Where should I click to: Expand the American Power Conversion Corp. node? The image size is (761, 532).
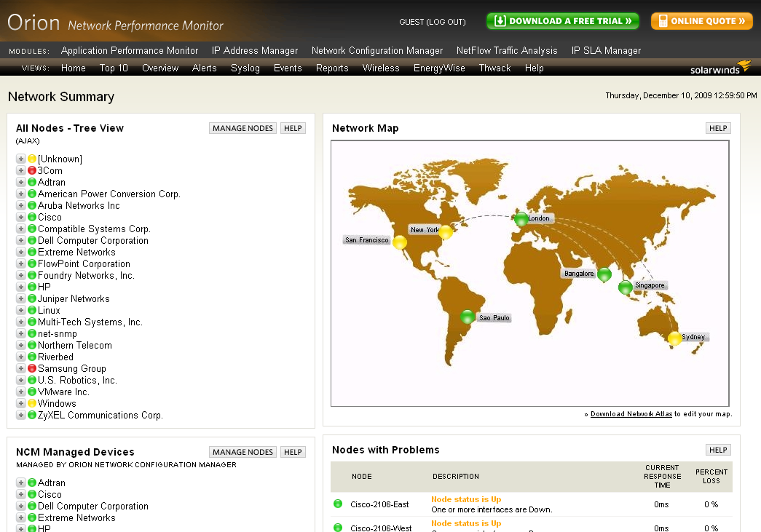click(21, 194)
